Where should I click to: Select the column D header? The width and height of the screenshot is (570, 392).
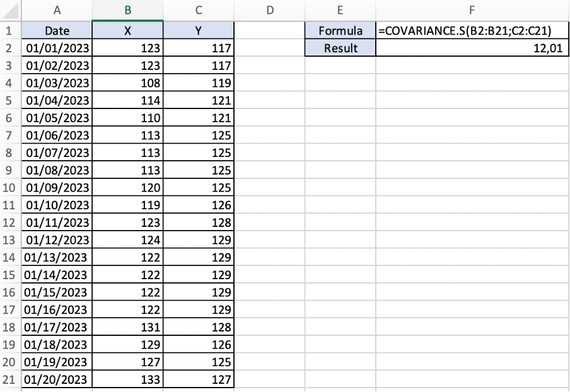point(269,10)
